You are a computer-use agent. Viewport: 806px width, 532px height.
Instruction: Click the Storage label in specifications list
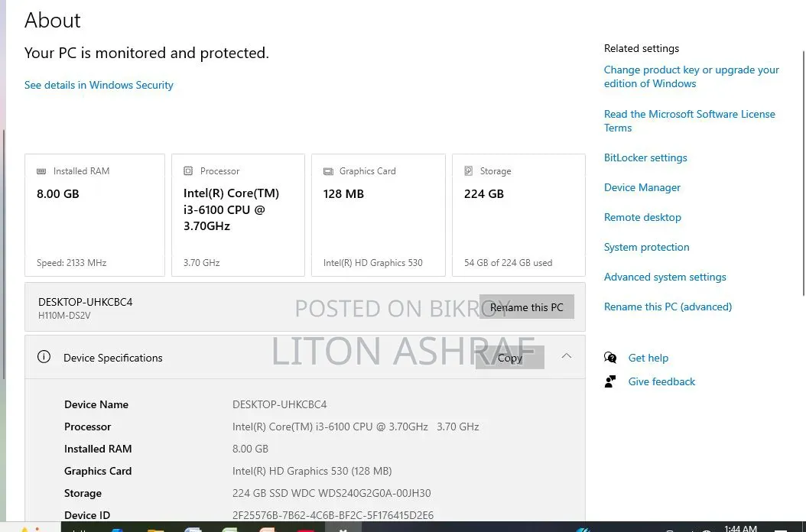(x=83, y=493)
